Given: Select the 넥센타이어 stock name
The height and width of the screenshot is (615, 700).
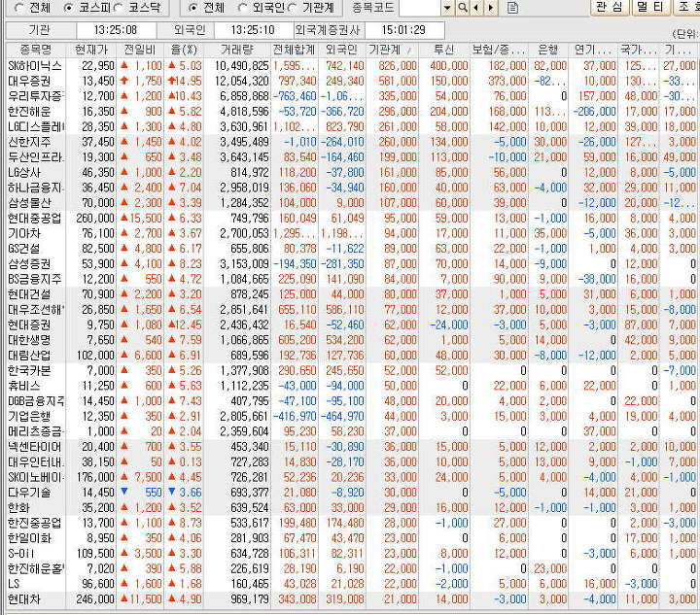Looking at the screenshot, I should [34, 447].
